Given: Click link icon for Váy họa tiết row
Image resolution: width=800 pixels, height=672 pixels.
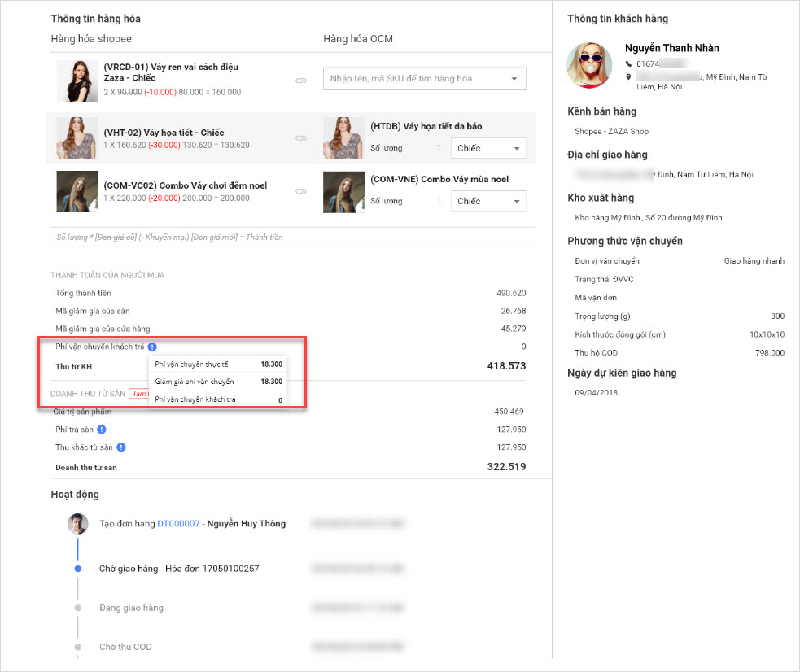Looking at the screenshot, I should click(301, 138).
